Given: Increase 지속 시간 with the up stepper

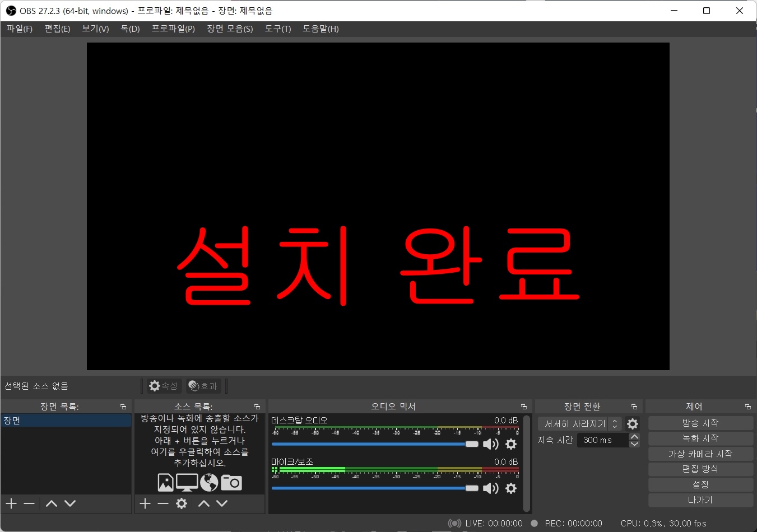Looking at the screenshot, I should click(x=635, y=437).
